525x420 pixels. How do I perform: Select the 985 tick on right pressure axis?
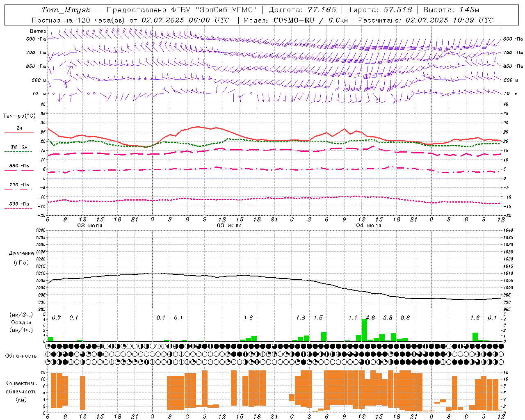click(507, 309)
